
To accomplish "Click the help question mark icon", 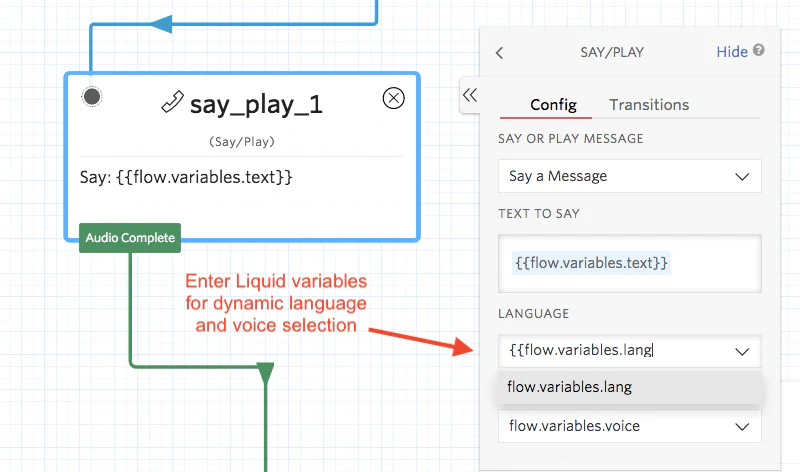I will click(x=759, y=50).
